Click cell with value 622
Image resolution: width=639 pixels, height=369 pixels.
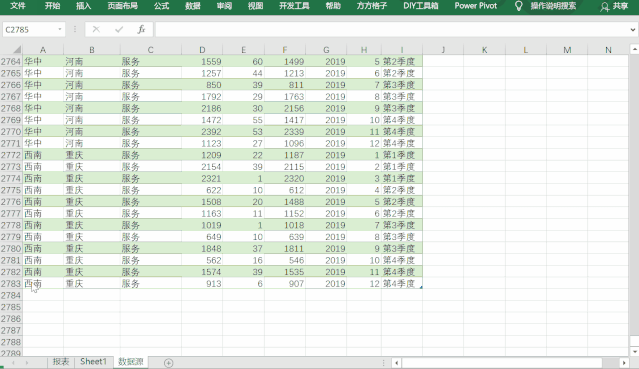point(202,190)
